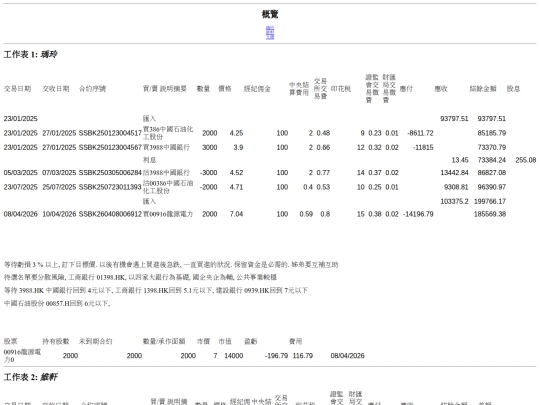Select contract number SSBK250723011393
The image size is (540, 405).
pyautogui.click(x=110, y=187)
